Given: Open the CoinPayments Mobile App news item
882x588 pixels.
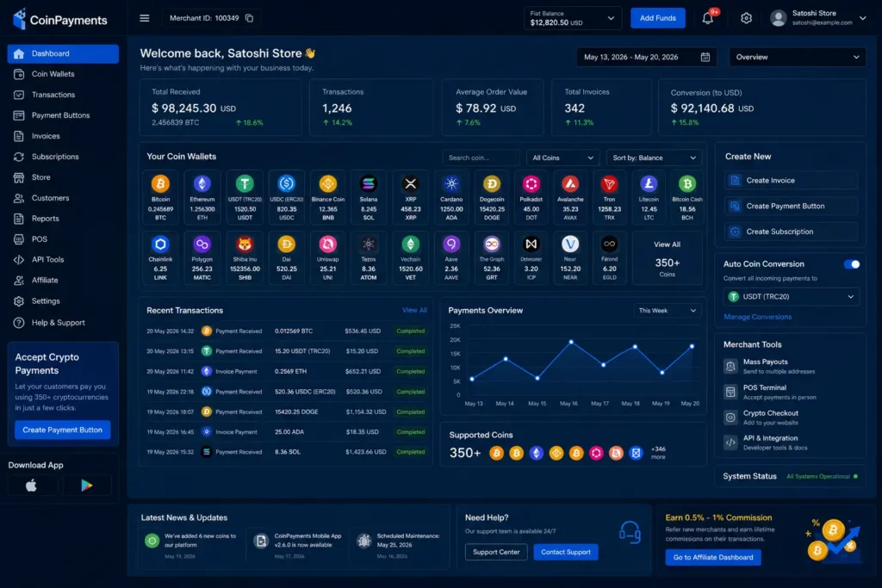Looking at the screenshot, I should click(298, 545).
